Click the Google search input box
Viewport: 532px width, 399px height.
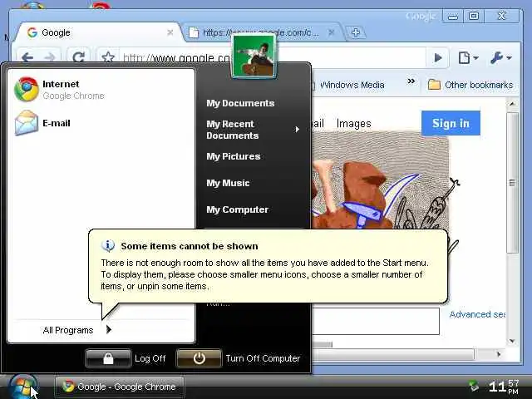pos(375,321)
